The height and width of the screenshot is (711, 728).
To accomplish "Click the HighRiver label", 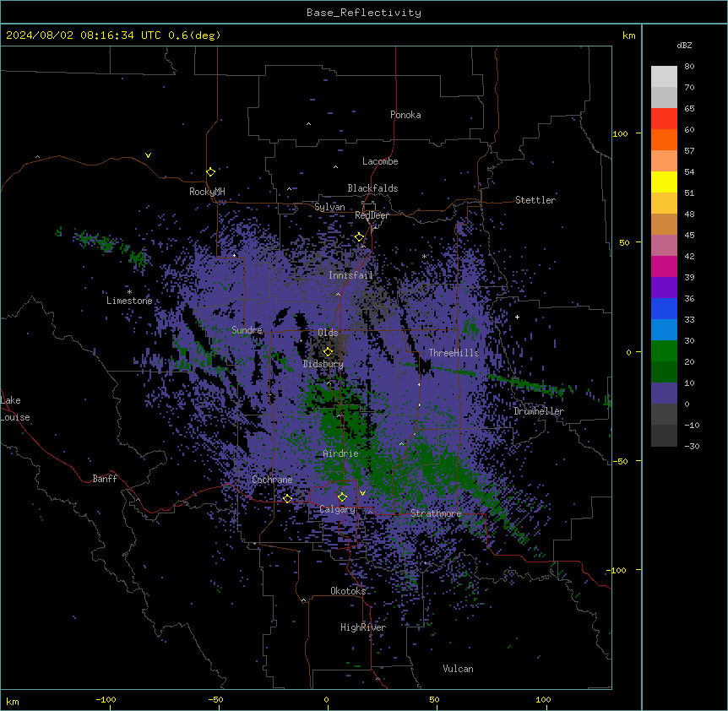I will pyautogui.click(x=363, y=627).
